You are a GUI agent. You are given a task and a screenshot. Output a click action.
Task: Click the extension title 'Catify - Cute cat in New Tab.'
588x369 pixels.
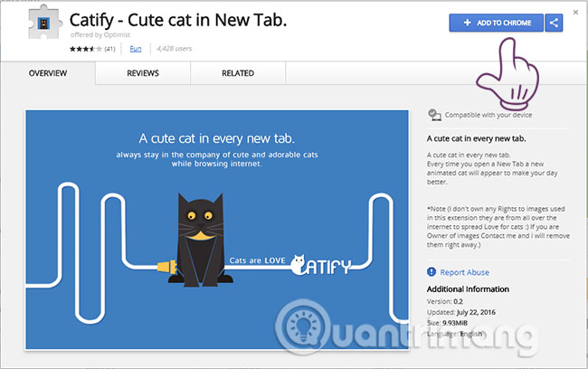[x=178, y=20]
